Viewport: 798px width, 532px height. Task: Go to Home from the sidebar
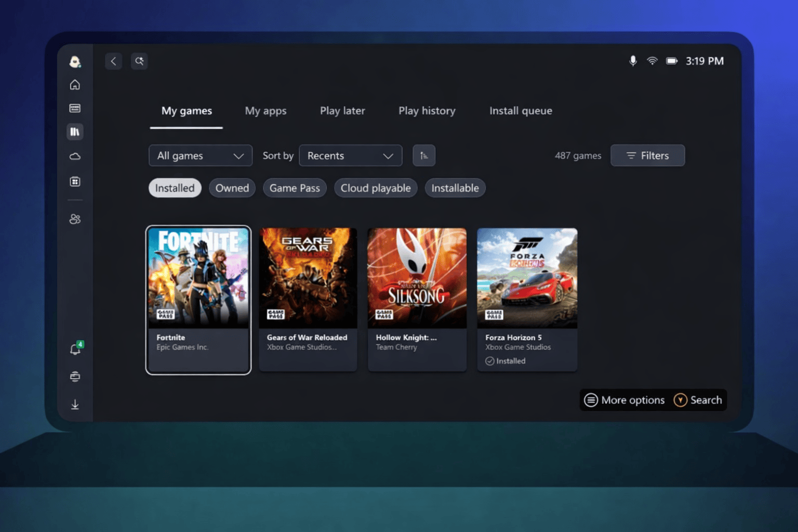(x=75, y=85)
